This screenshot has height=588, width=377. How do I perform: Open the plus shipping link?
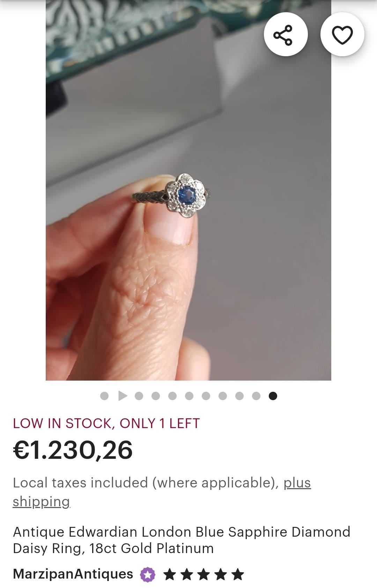[162, 492]
